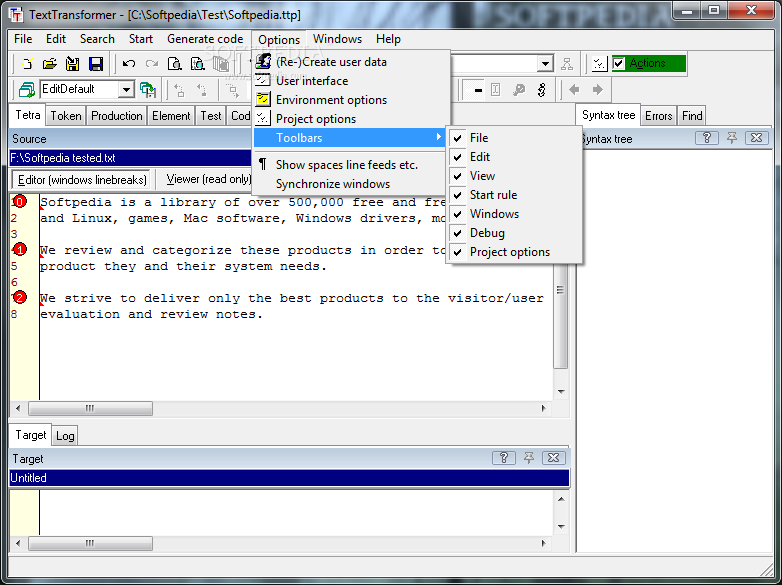Click the start rule hierarchy tree icon
Viewport: 782px width, 585px height.
click(567, 63)
